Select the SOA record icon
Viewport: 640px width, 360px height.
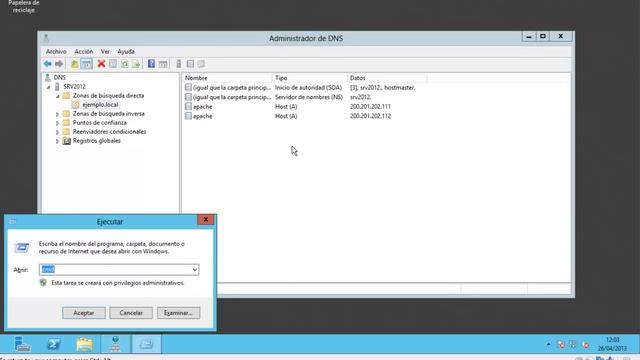pyautogui.click(x=188, y=87)
